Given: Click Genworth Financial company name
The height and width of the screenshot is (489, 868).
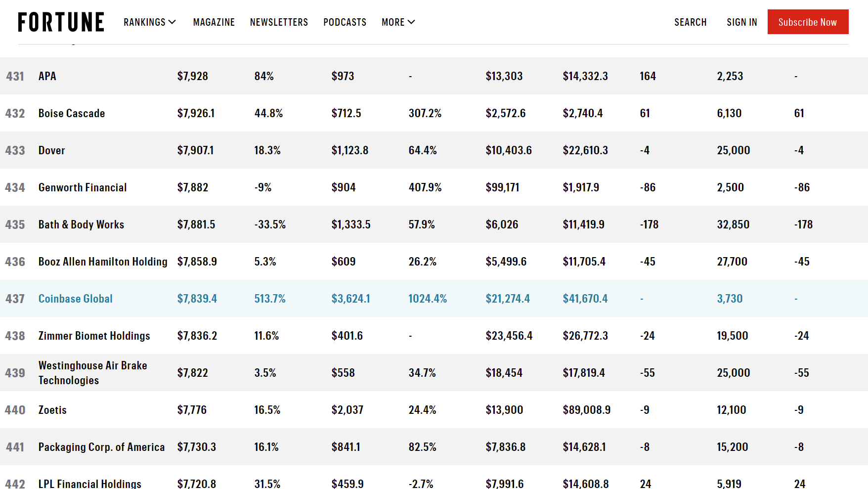Looking at the screenshot, I should 83,187.
